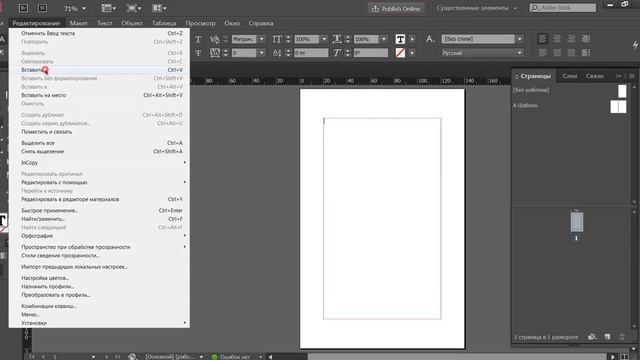Choose Импорт предыдущих локальных настроек
The width and height of the screenshot is (640, 360).
(99, 267)
